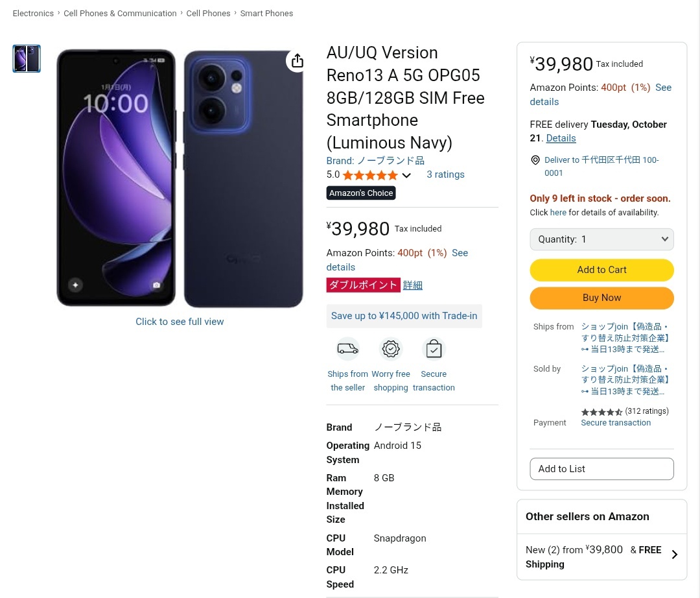Click the Add to List button
Screen dimensions: 700x598
pos(601,469)
